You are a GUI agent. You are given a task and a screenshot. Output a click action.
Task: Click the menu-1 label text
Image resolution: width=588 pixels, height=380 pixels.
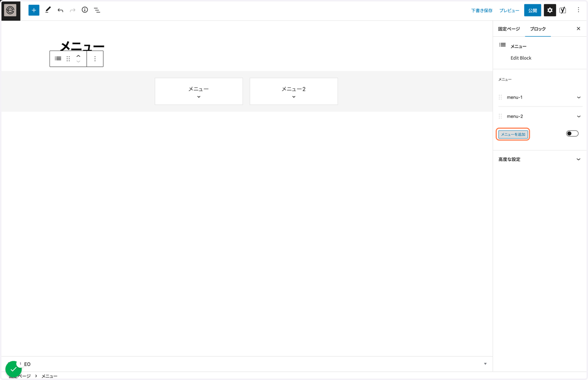pos(514,97)
